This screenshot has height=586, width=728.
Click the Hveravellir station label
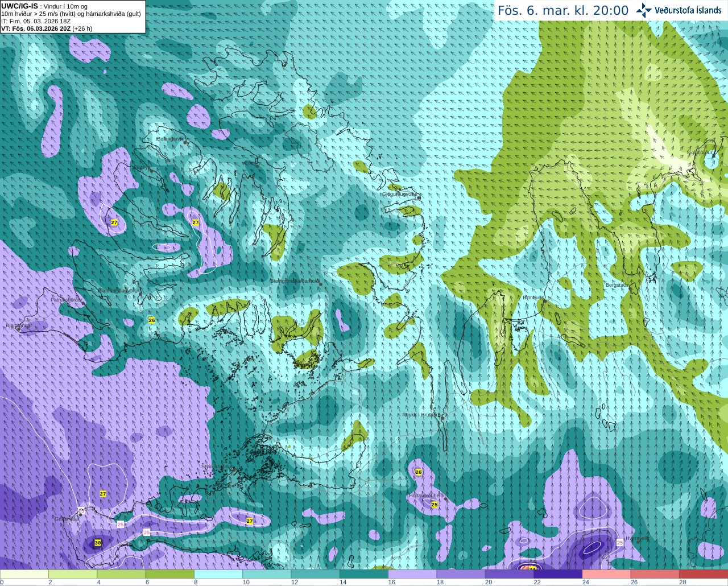tap(636, 538)
